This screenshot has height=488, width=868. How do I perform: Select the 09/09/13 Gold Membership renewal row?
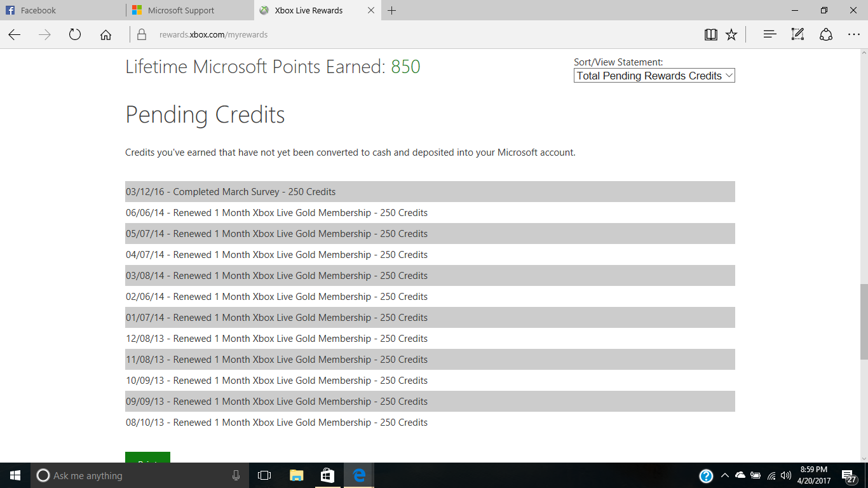[x=430, y=402]
